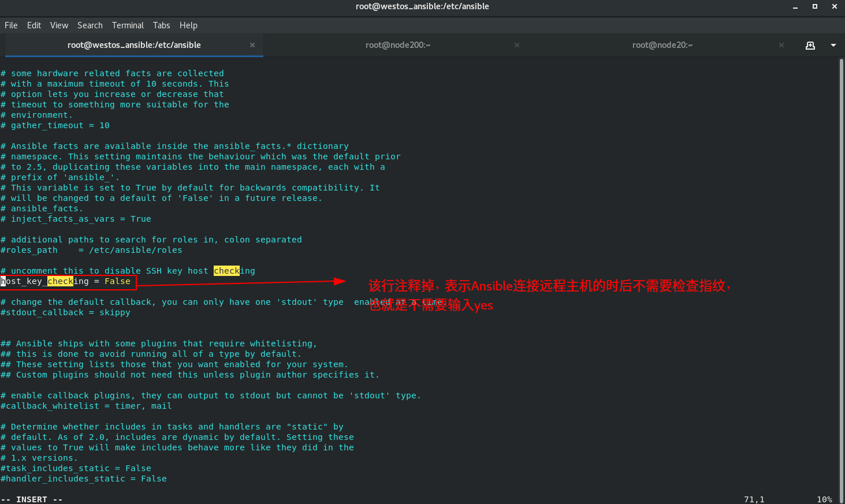Open the Edit menu
The height and width of the screenshot is (504, 845).
(34, 25)
